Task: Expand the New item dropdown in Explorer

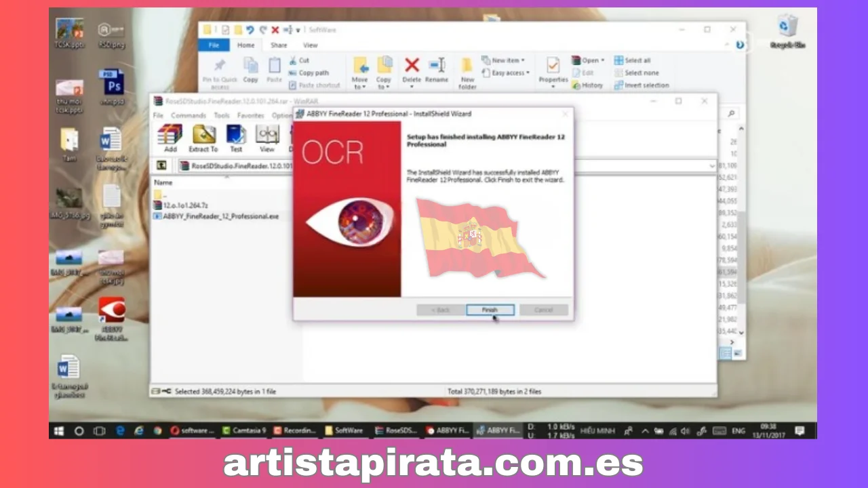Action: (x=502, y=60)
